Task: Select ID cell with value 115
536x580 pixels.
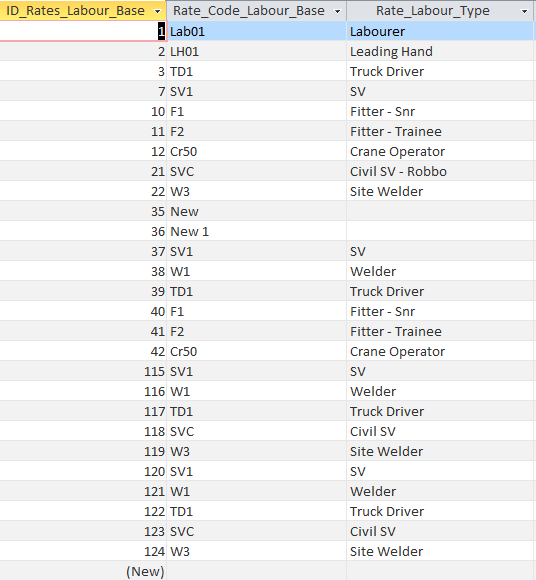Action: 83,371
